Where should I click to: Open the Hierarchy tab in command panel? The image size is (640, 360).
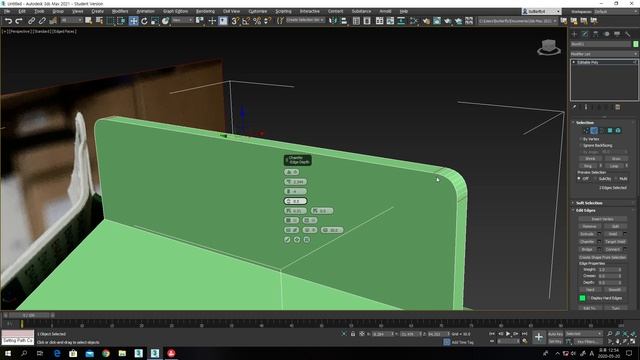pyautogui.click(x=596, y=34)
